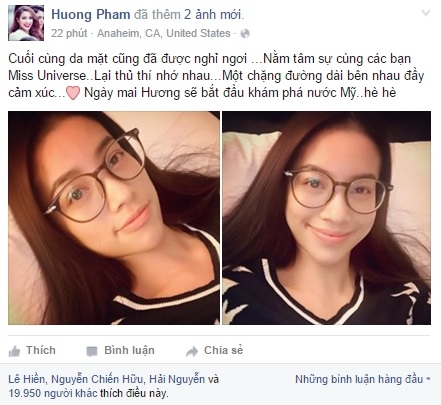Screen dimensions: 442x405
Task: Open the '22 phút' timestamp link
Action: click(69, 33)
